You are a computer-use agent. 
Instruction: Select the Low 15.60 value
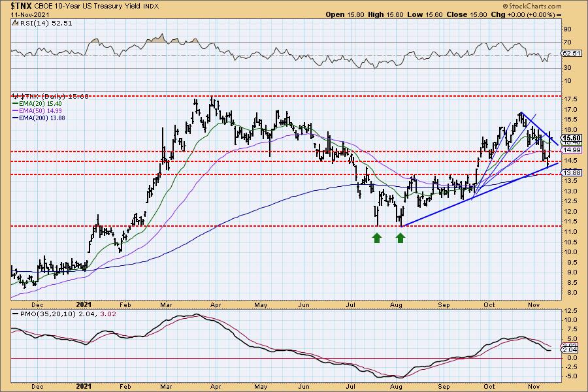click(425, 14)
